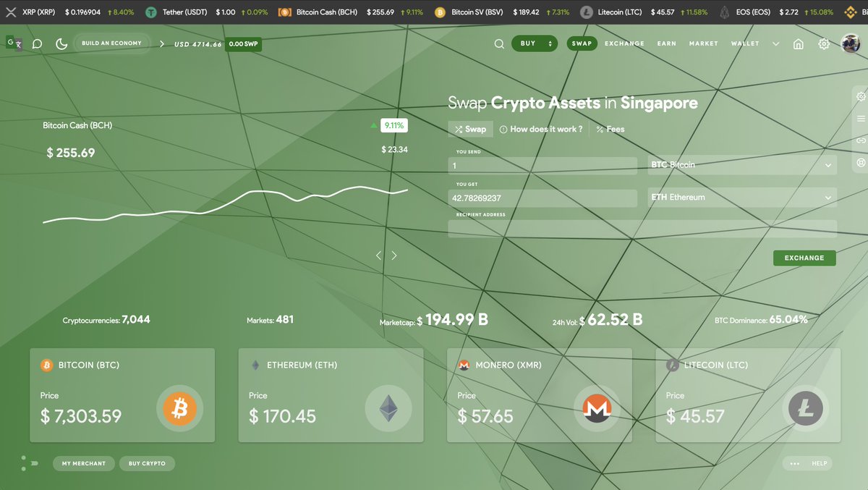The image size is (868, 490).
Task: Click the large orange Bitcoin logo
Action: coord(179,410)
